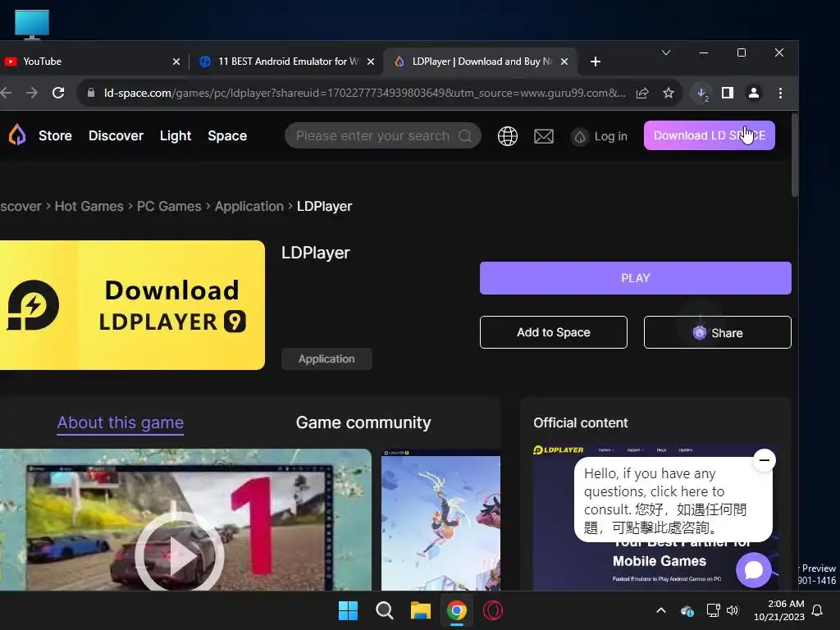Show hidden system tray icons
Image resolution: width=840 pixels, height=630 pixels.
(x=661, y=610)
